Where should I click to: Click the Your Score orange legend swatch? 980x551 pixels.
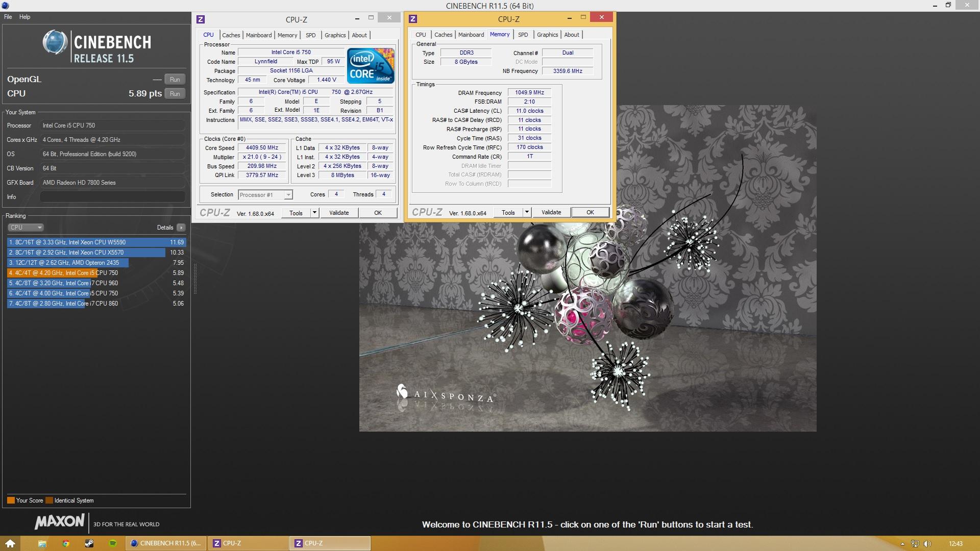point(11,500)
